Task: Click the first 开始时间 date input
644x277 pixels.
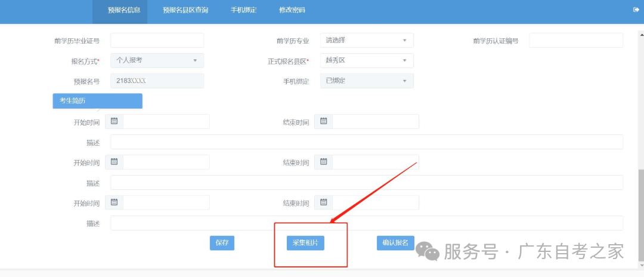Action: click(166, 121)
